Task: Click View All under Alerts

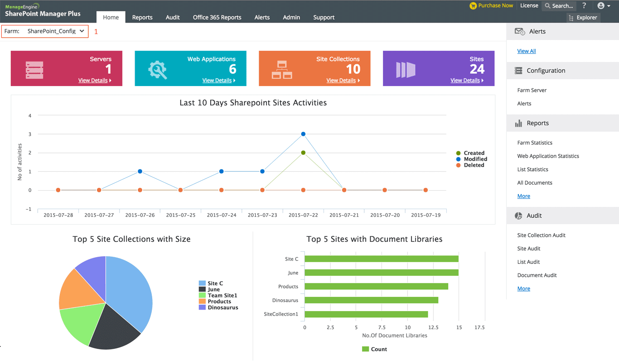Action: coord(526,51)
